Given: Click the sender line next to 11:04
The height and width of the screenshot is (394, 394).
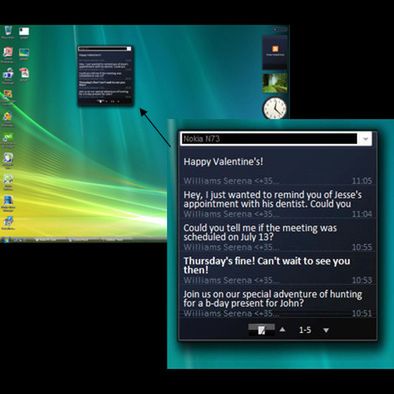Looking at the screenshot, I should 231,214.
